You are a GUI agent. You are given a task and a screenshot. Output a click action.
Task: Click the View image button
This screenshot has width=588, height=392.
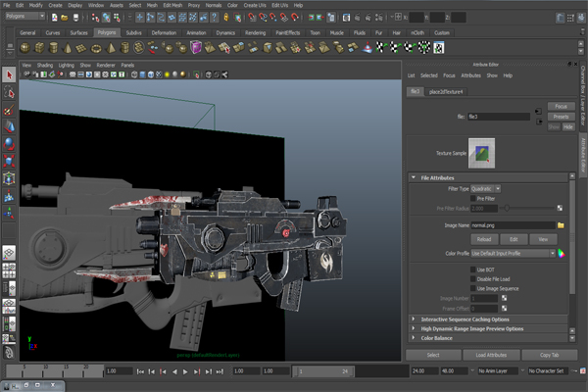coord(543,239)
